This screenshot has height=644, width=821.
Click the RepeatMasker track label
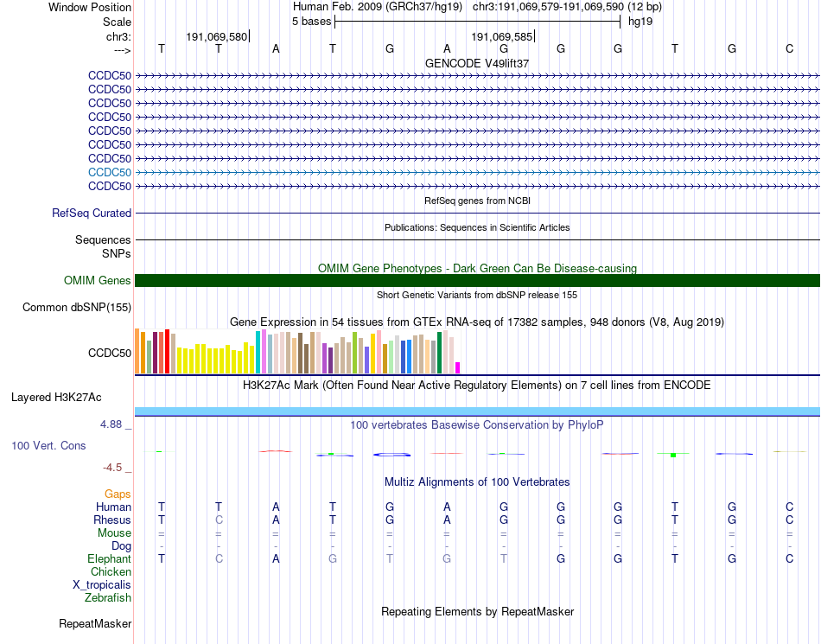point(95,623)
